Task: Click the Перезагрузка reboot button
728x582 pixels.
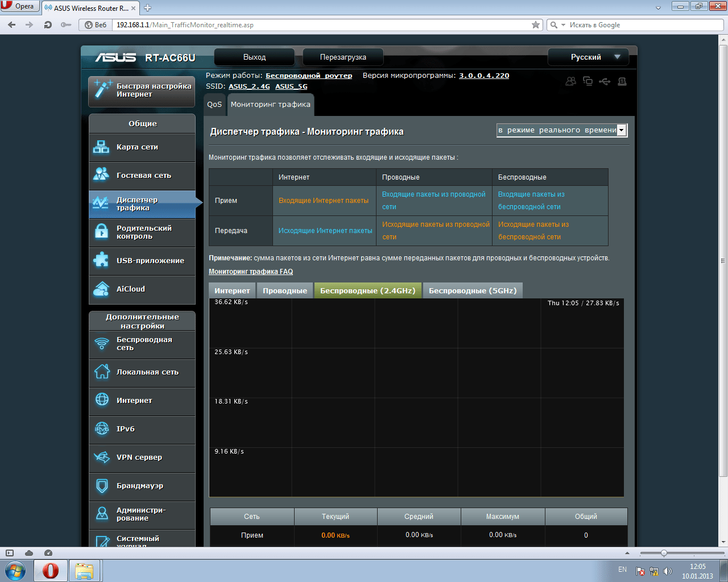Action: tap(343, 57)
